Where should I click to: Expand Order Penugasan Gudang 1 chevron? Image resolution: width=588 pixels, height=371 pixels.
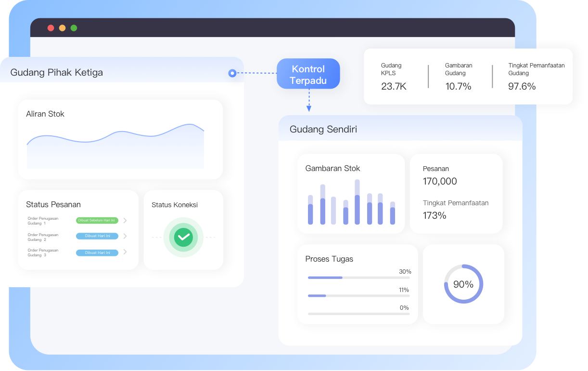click(x=125, y=221)
